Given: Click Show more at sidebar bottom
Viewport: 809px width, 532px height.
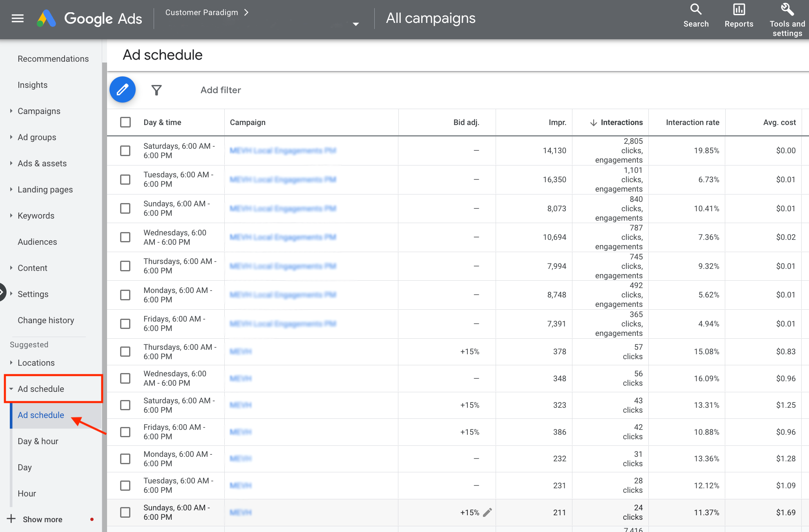Looking at the screenshot, I should [x=42, y=519].
